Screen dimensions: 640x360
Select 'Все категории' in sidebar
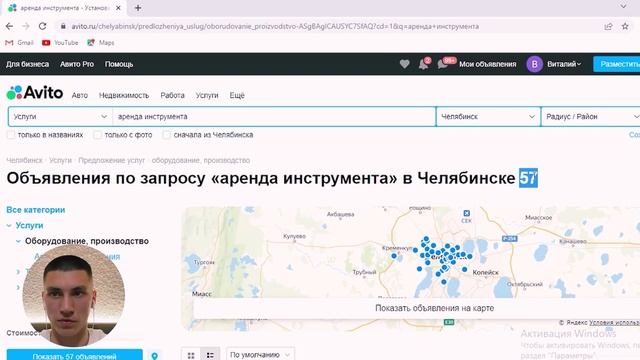(x=36, y=210)
